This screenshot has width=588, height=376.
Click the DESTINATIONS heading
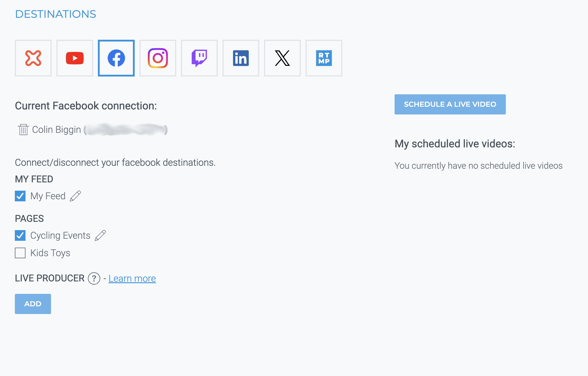click(55, 14)
